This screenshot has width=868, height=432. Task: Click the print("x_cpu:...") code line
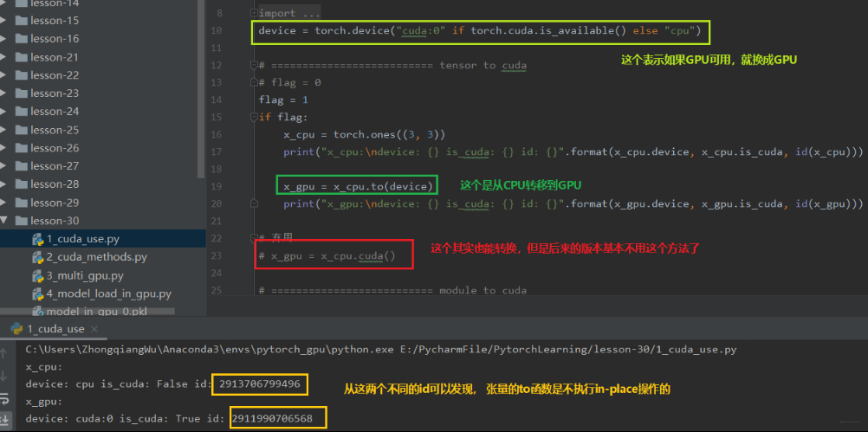coord(573,152)
